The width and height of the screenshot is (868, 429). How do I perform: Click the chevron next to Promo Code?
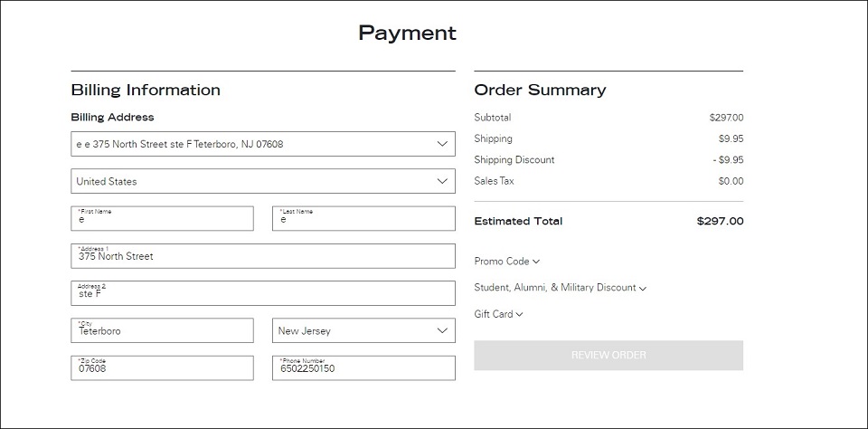click(536, 262)
